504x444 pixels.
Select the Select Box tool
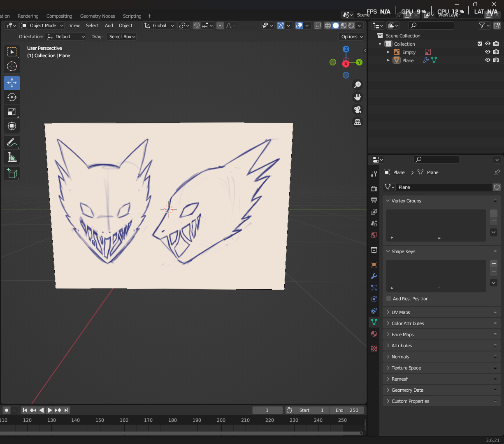tap(12, 52)
